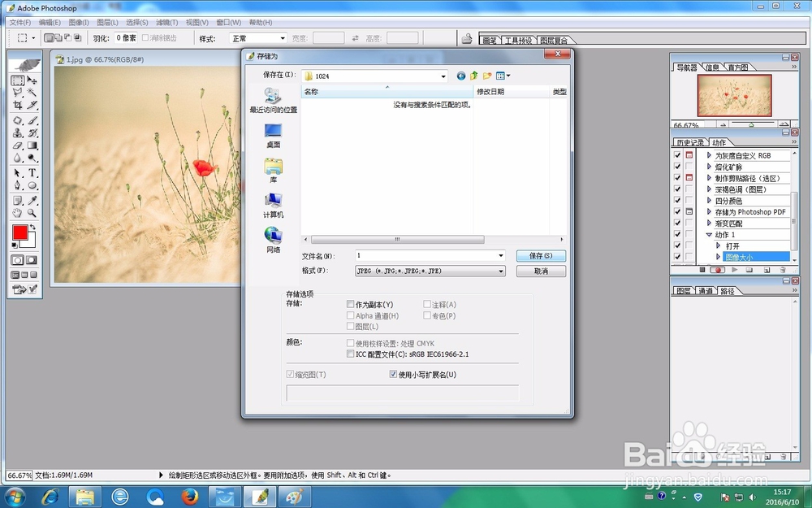Open the 图像(I) menu

[79, 22]
